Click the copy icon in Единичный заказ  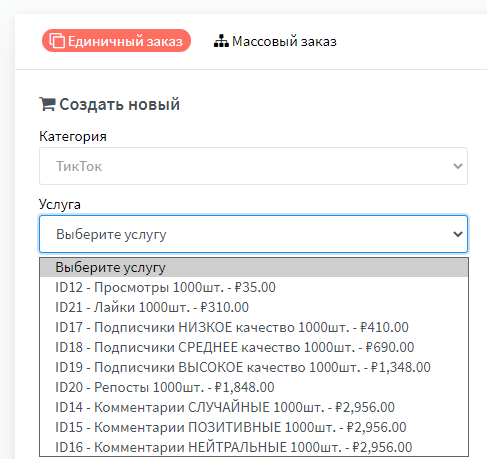coord(57,41)
